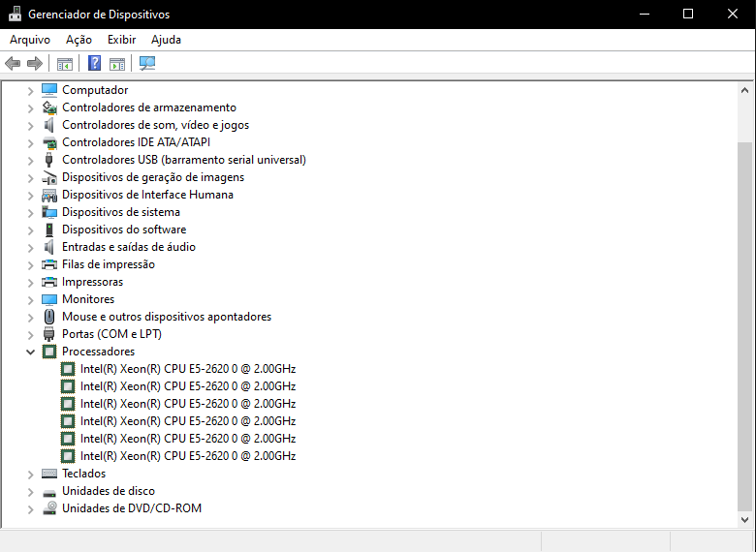The height and width of the screenshot is (552, 756).
Task: Click the scrollbar up arrow
Action: 744,90
